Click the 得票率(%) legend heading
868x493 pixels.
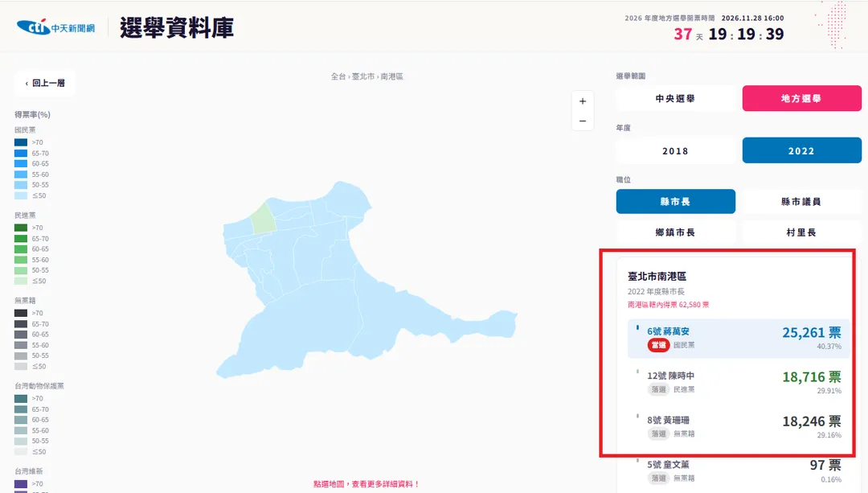point(33,115)
